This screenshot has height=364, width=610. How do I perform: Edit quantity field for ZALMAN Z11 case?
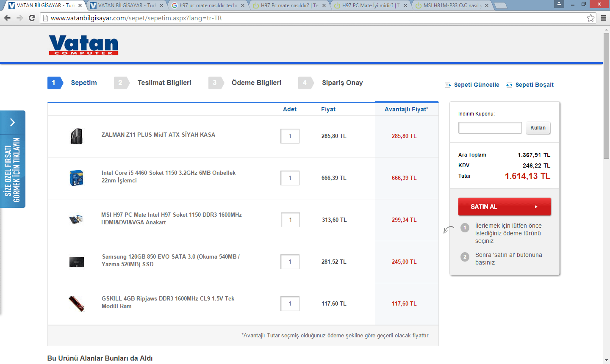pyautogui.click(x=290, y=136)
